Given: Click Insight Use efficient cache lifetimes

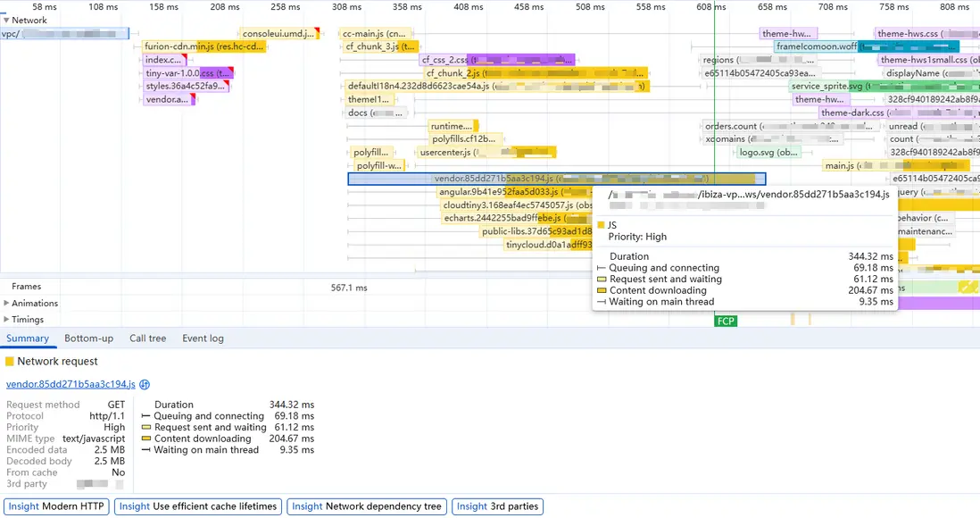Looking at the screenshot, I should click(x=197, y=506).
